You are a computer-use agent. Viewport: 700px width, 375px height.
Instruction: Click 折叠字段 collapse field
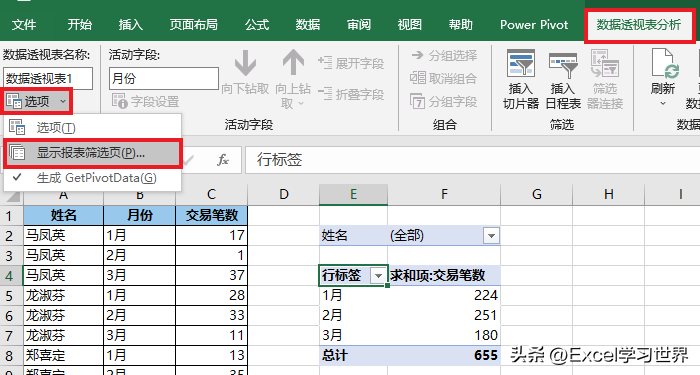tap(351, 94)
